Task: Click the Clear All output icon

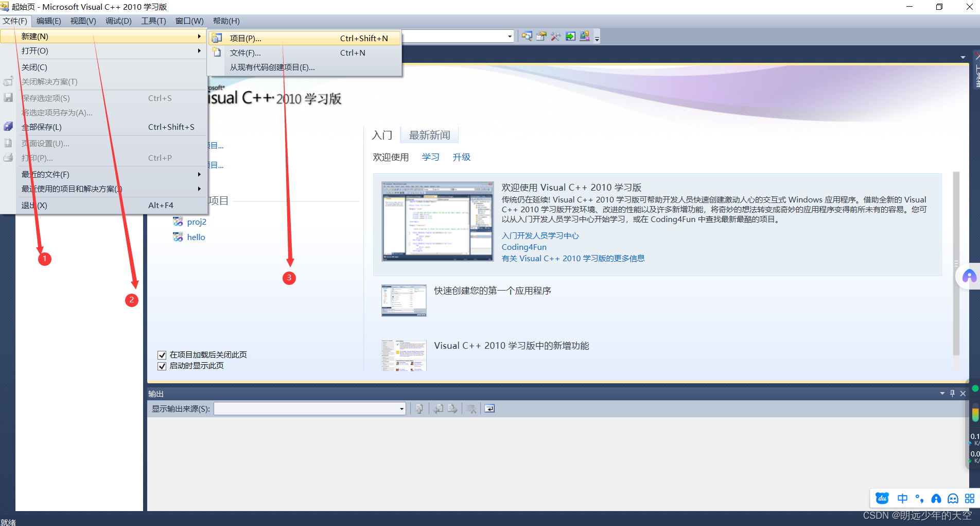Action: 471,409
